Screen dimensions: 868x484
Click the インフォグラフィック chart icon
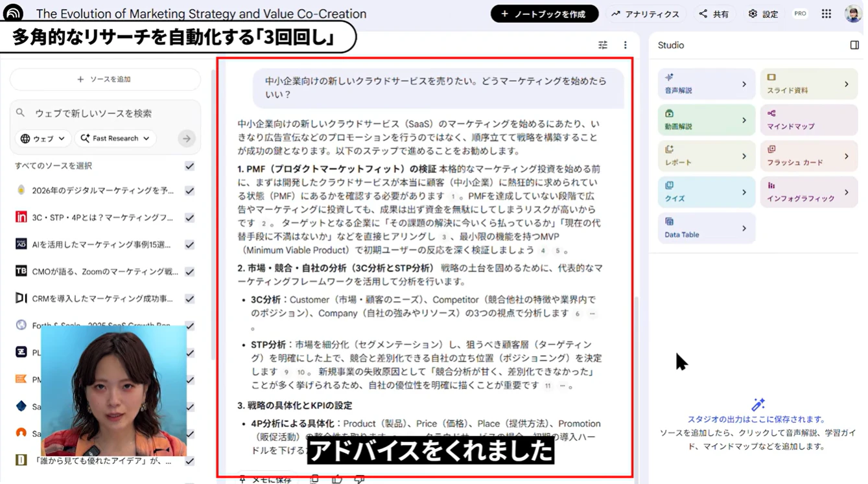pos(771,185)
